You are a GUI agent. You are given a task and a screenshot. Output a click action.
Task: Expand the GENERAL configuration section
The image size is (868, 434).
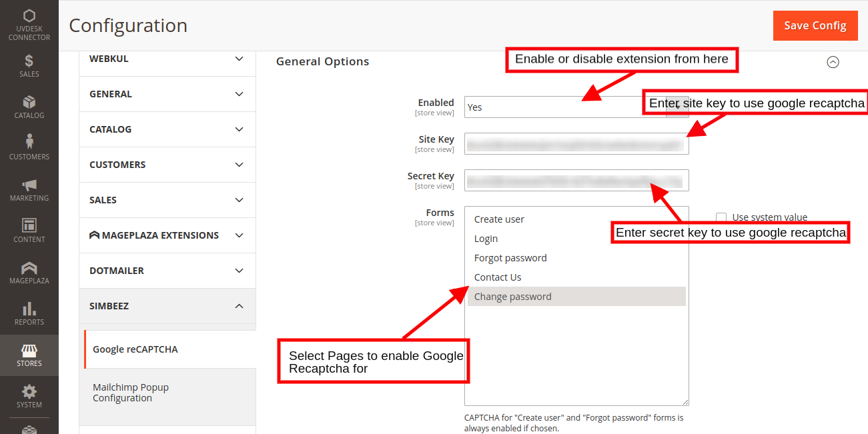click(x=167, y=94)
